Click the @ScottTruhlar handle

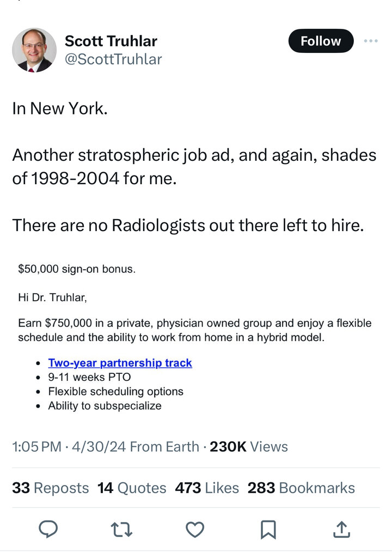[x=113, y=59]
